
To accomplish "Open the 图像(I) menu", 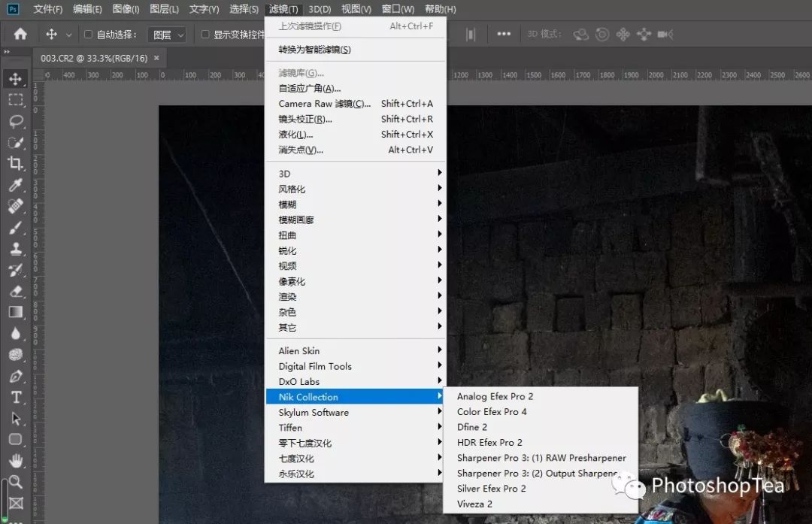I will [x=126, y=9].
